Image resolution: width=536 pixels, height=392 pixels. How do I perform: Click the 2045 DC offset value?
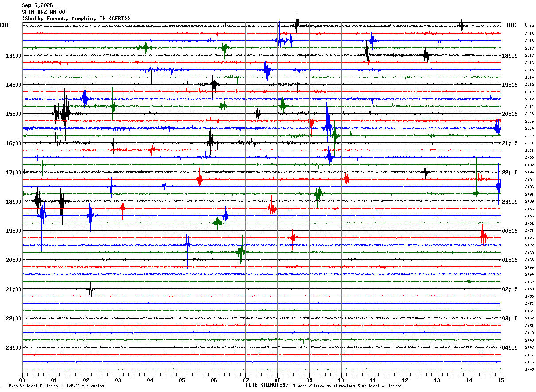529,369
